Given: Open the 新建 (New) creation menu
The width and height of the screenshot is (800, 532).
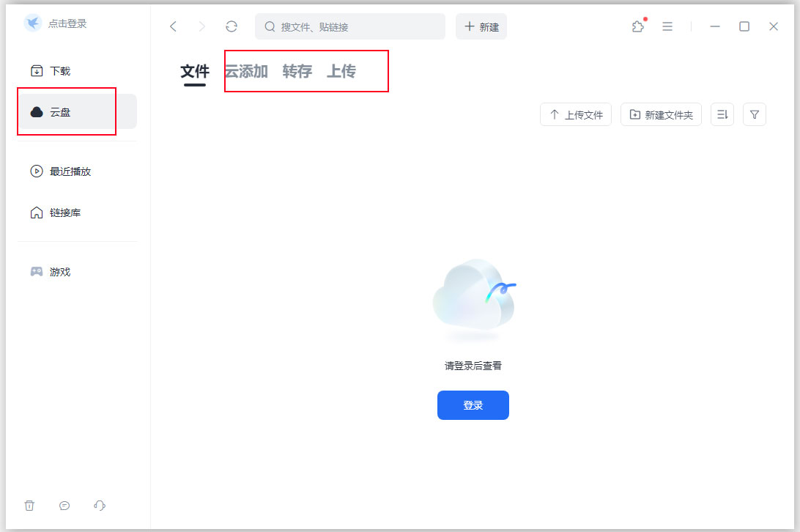Looking at the screenshot, I should pyautogui.click(x=481, y=26).
